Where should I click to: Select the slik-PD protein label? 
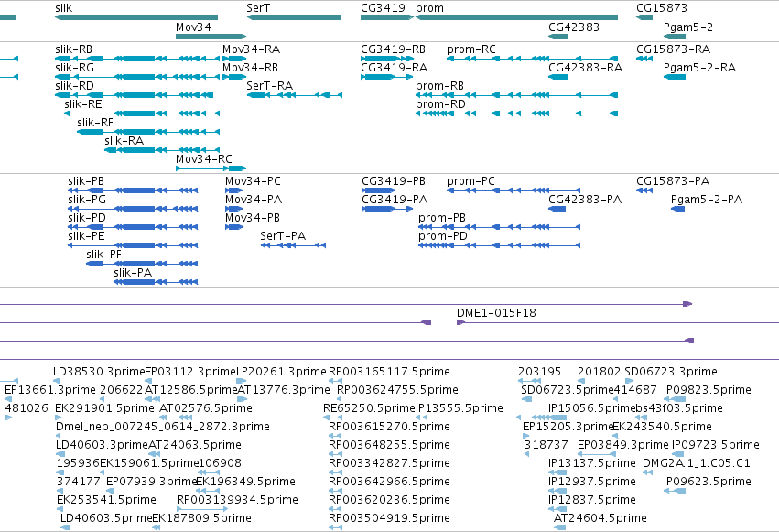tap(87, 218)
